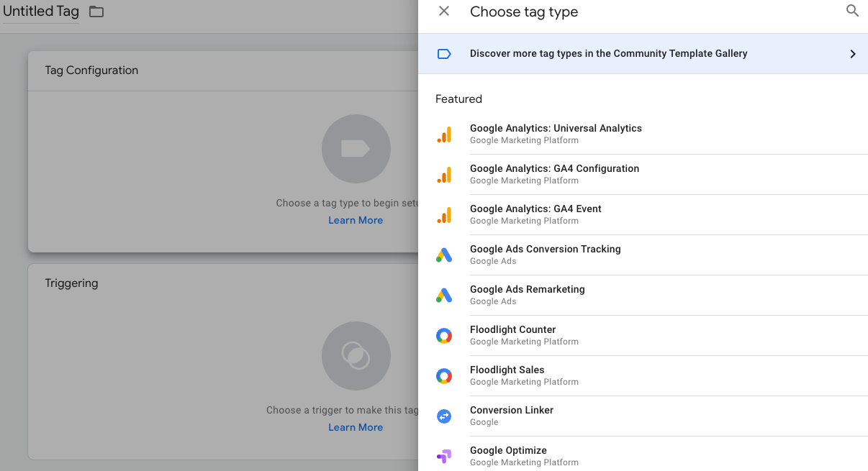
Task: Open the tag type search
Action: tap(852, 12)
